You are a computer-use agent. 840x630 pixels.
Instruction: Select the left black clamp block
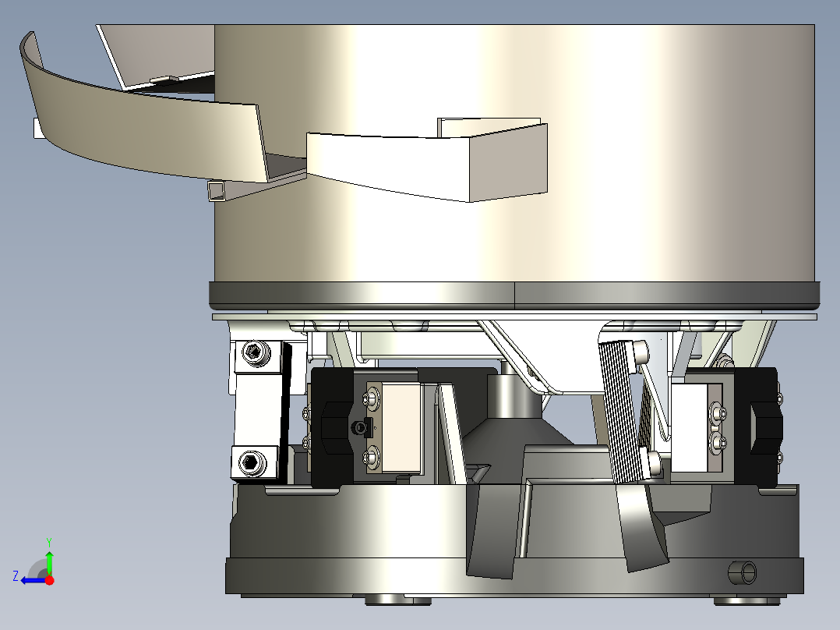click(x=332, y=427)
